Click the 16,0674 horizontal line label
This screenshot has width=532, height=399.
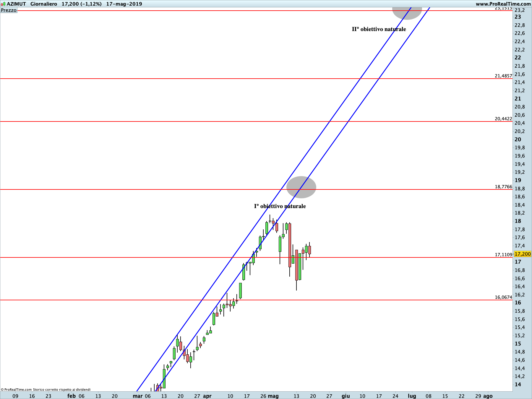coord(503,297)
